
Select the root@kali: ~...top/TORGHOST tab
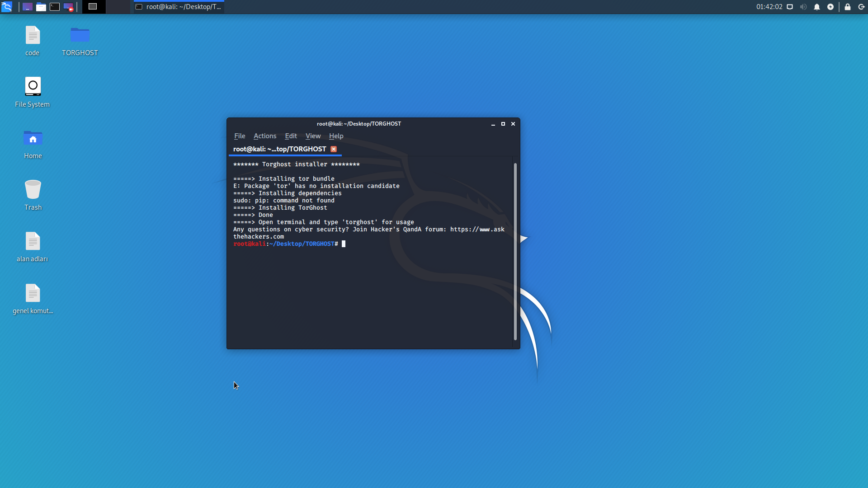point(285,149)
